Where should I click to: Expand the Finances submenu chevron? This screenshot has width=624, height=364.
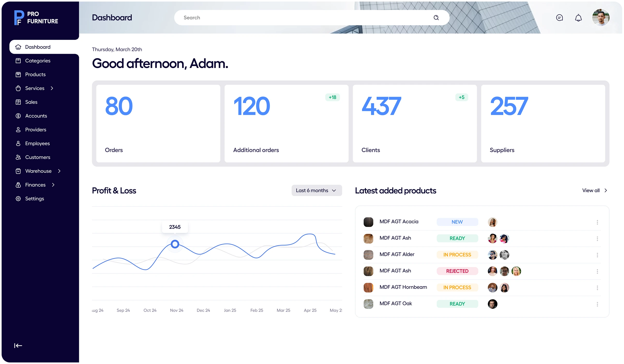[x=53, y=185]
